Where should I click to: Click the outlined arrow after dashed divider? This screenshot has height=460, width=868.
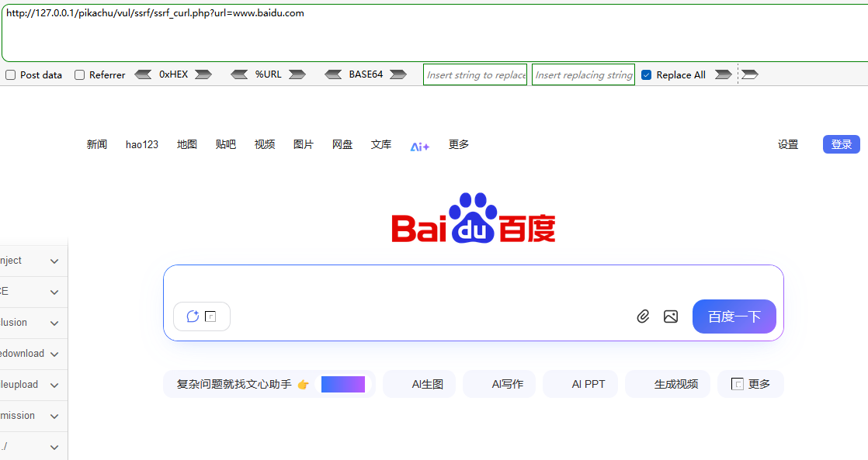click(749, 74)
